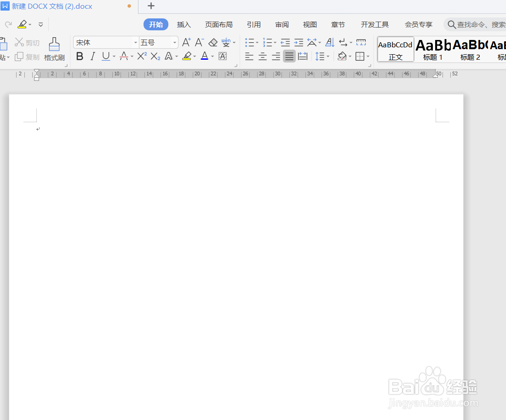506x420 pixels.
Task: Apply the 标题 1 style
Action: pos(433,49)
